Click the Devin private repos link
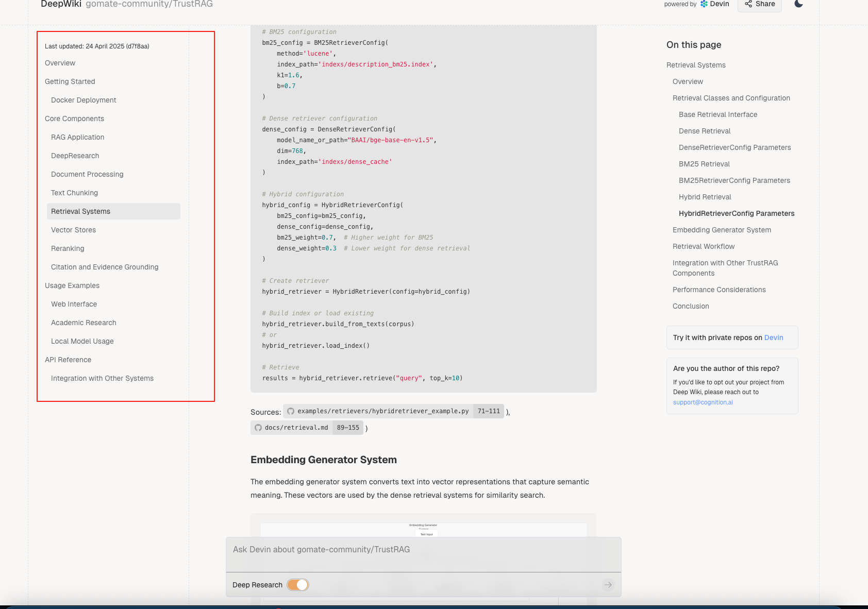Viewport: 868px width, 609px height. coord(774,337)
